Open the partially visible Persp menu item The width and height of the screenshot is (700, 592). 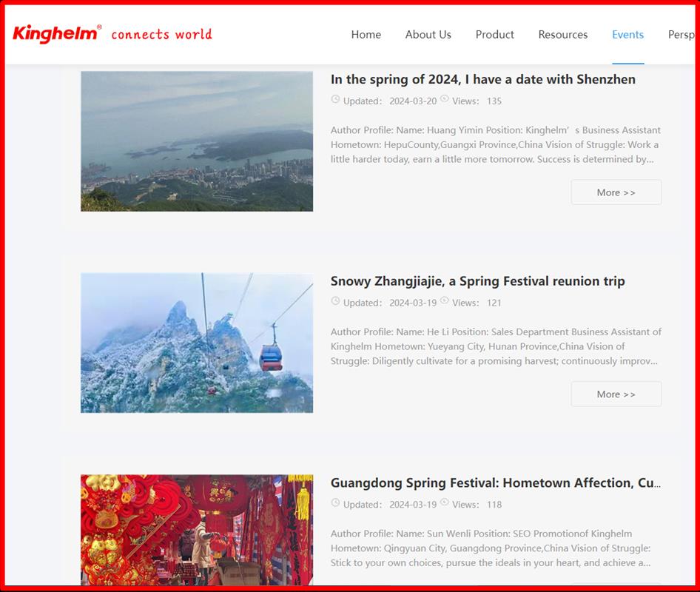coord(682,34)
